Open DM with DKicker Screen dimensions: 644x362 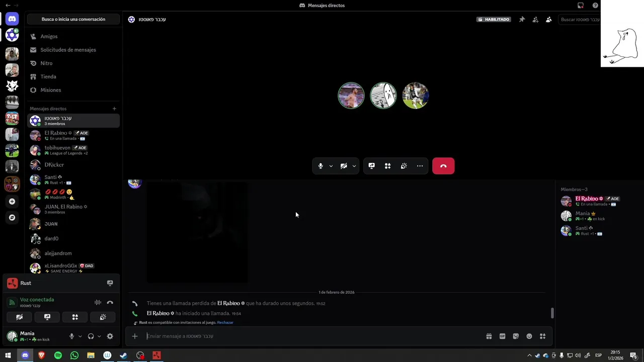tap(73, 165)
